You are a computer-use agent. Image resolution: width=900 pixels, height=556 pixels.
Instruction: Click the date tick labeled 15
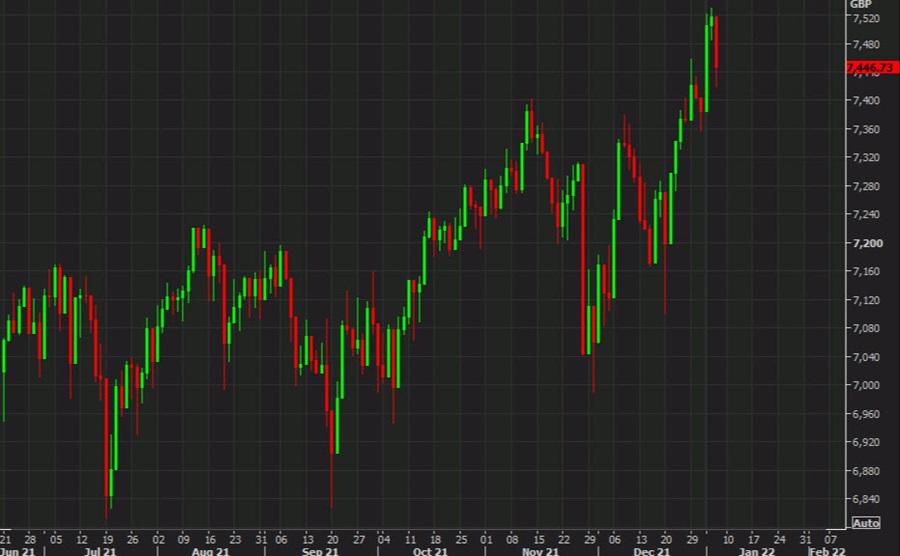[x=538, y=539]
